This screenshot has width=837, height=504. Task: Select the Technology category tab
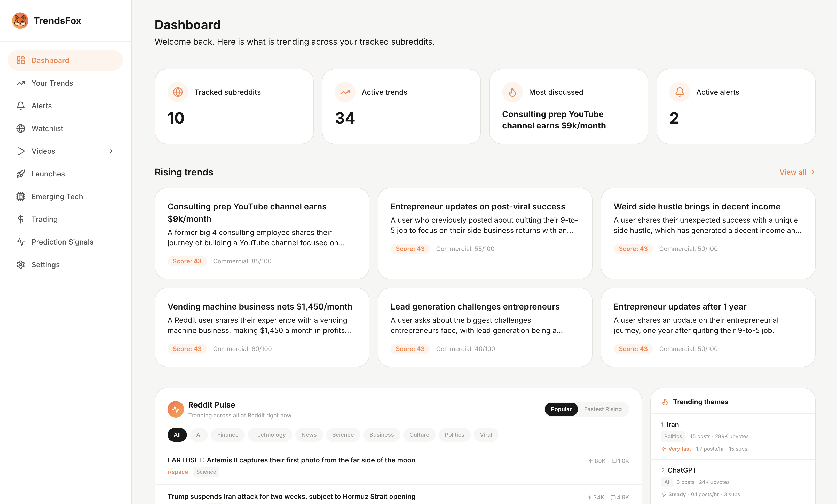270,435
